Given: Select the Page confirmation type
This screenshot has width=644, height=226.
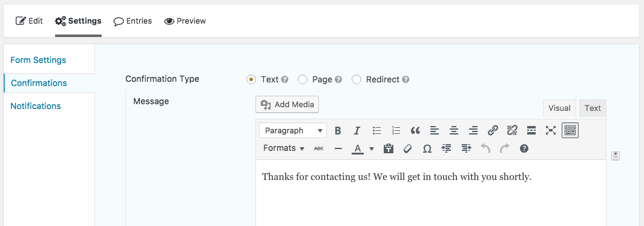Looking at the screenshot, I should click(x=302, y=79).
